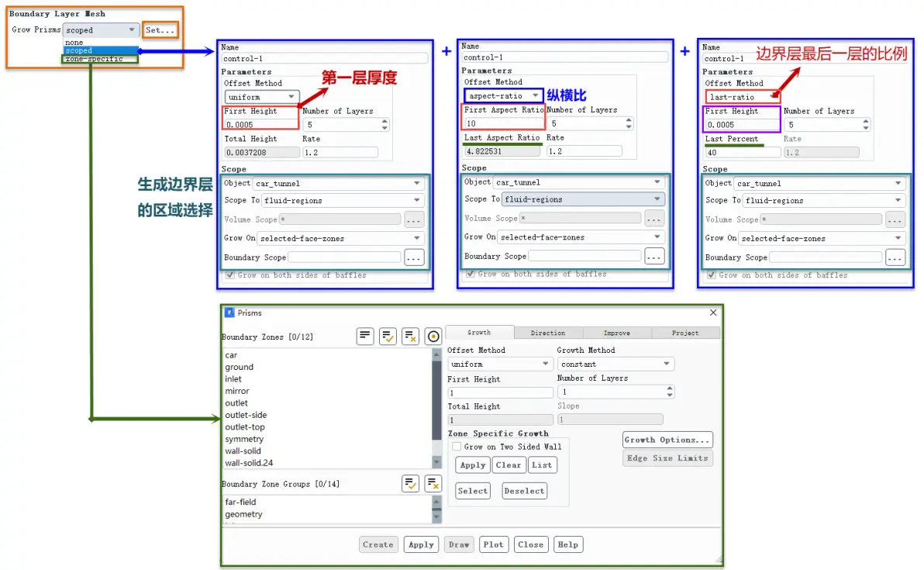Toggle 'Grow on both sides of baffles' in the last-ratio panel
Image resolution: width=924 pixels, height=570 pixels.
pos(712,275)
